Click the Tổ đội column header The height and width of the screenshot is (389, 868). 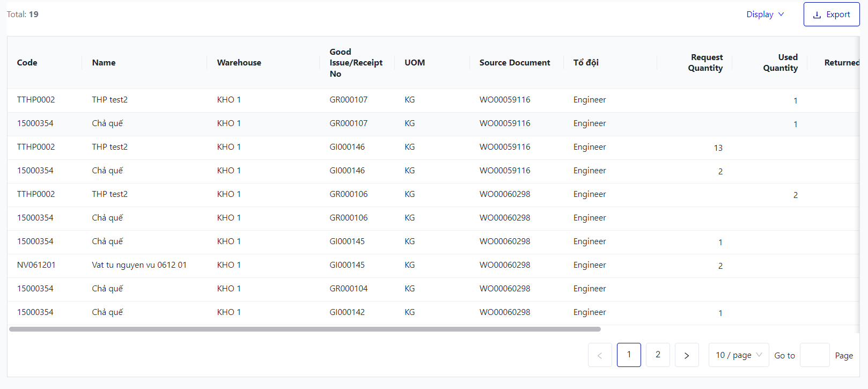tap(586, 63)
